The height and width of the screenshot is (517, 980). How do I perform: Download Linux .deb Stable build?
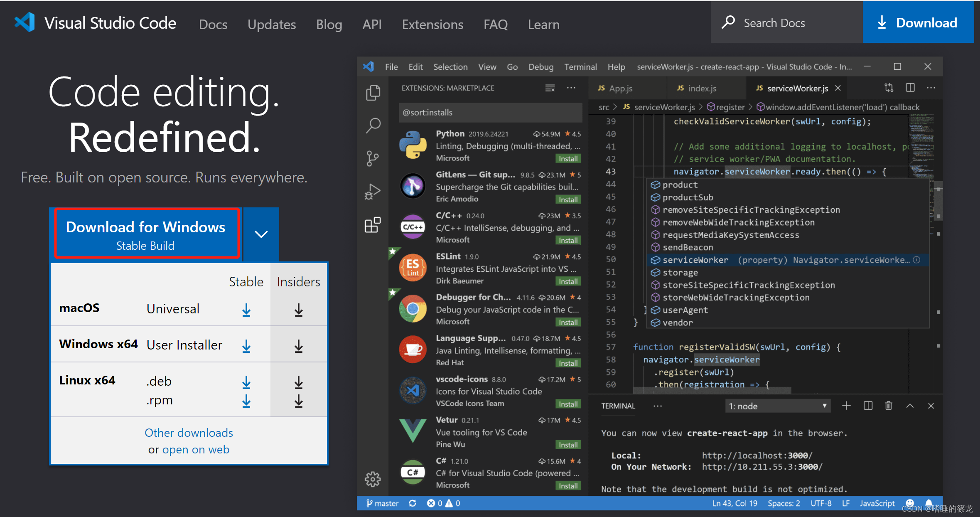point(246,382)
